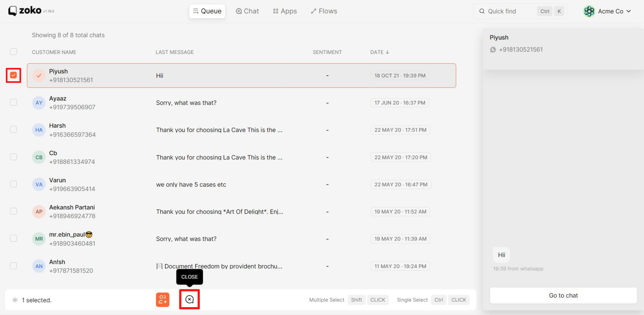Select the mr.ebin_paul row checkbox

pyautogui.click(x=14, y=238)
